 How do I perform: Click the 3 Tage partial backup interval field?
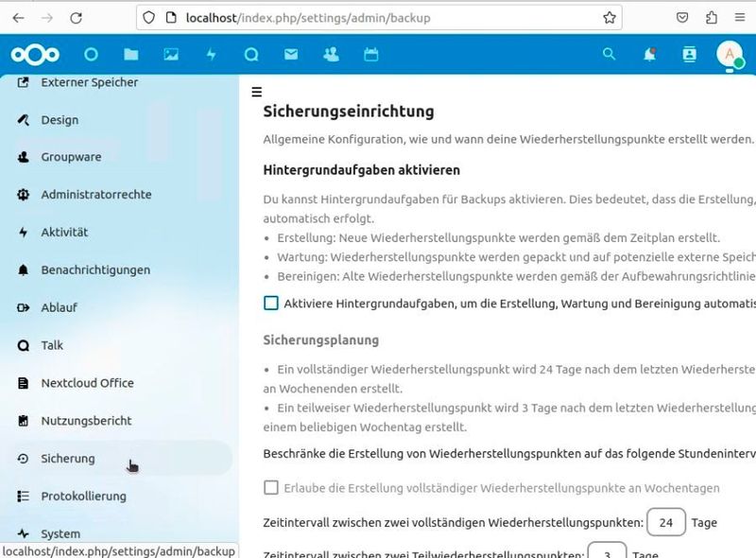point(608,551)
